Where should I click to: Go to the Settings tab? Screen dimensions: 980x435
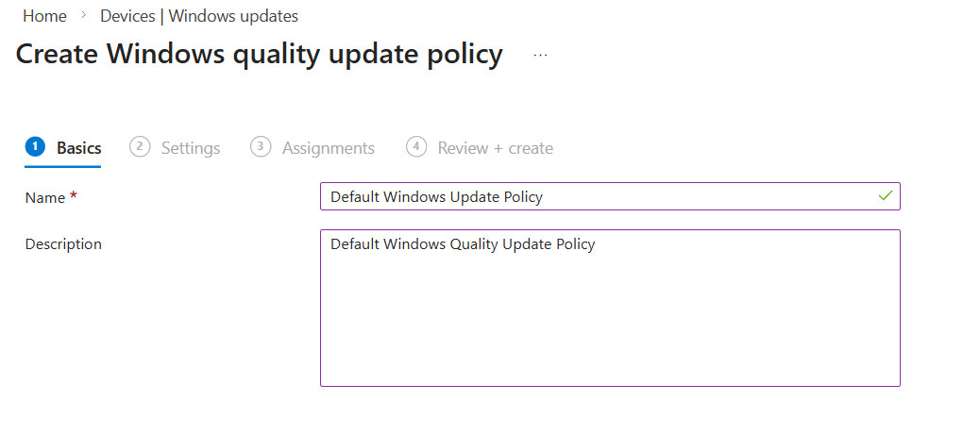pos(190,148)
